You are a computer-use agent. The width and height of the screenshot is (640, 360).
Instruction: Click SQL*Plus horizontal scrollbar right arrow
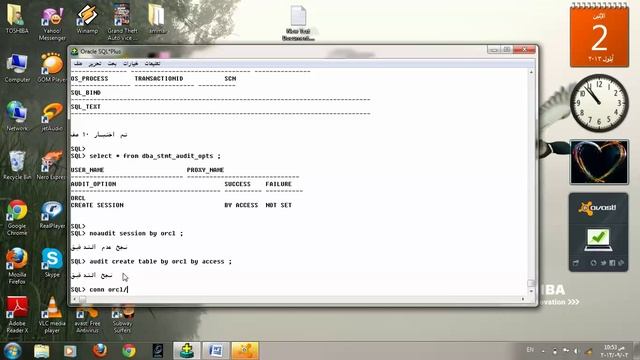pos(523,299)
